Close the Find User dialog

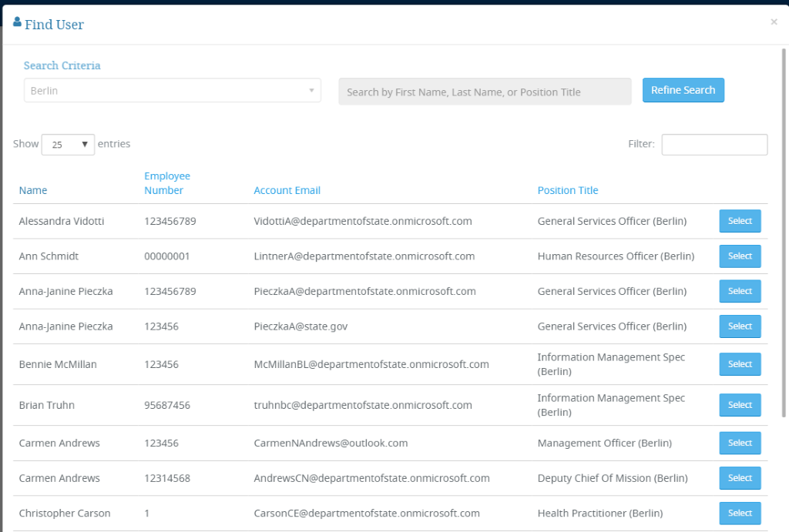click(774, 22)
